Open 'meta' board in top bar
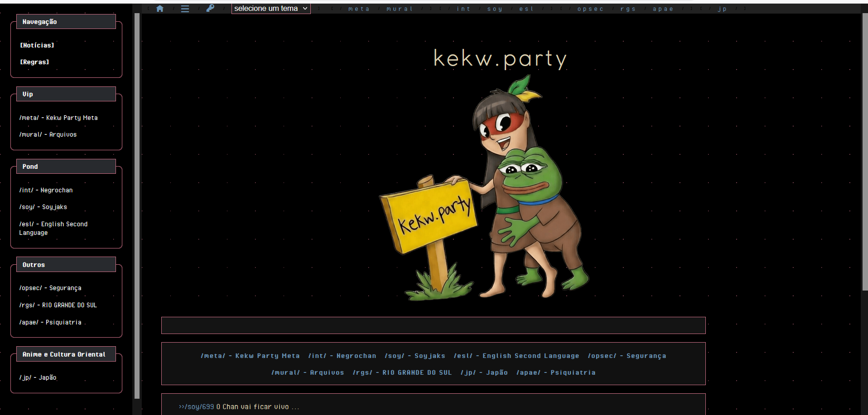The width and height of the screenshot is (868, 415). (x=359, y=9)
